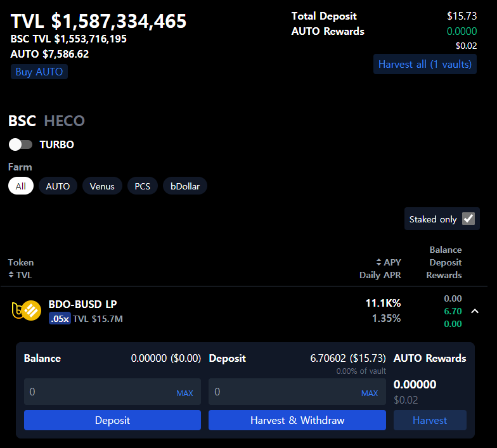Click the Harvest & Withdraw button
The height and width of the screenshot is (448, 497).
pos(297,420)
